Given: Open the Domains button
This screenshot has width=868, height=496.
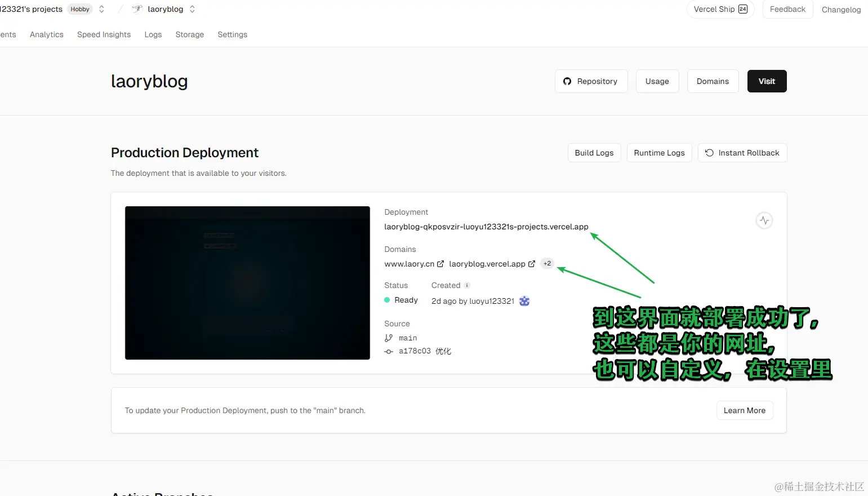Looking at the screenshot, I should click(713, 81).
